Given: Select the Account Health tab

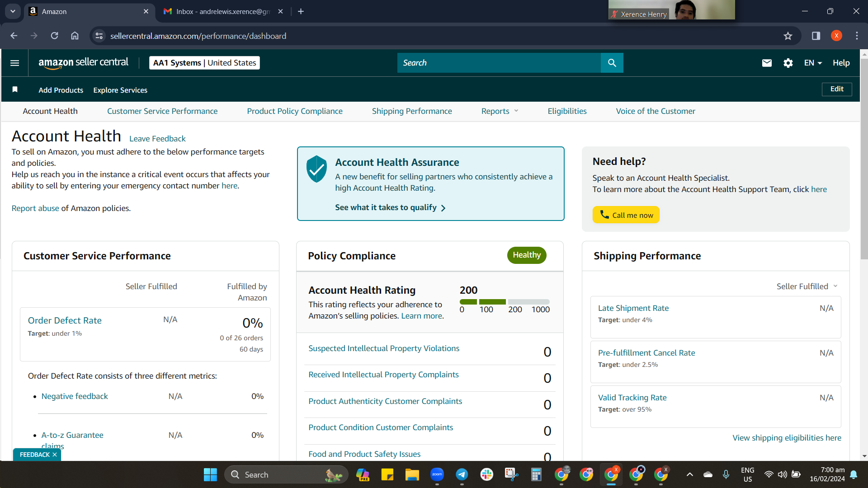Looking at the screenshot, I should (50, 111).
